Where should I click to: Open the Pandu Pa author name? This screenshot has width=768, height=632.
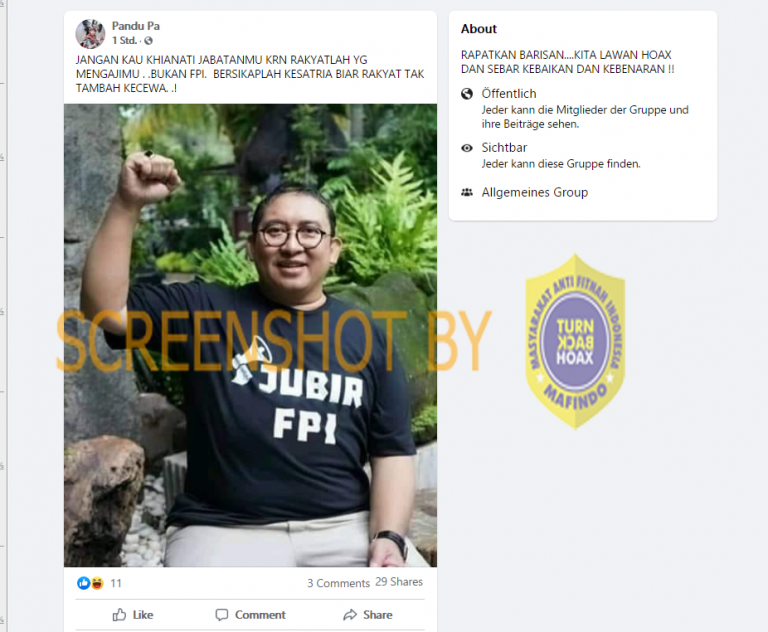136,26
